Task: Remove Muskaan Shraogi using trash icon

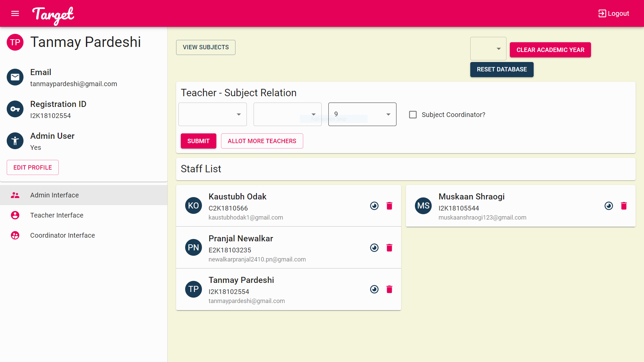Action: tap(624, 206)
